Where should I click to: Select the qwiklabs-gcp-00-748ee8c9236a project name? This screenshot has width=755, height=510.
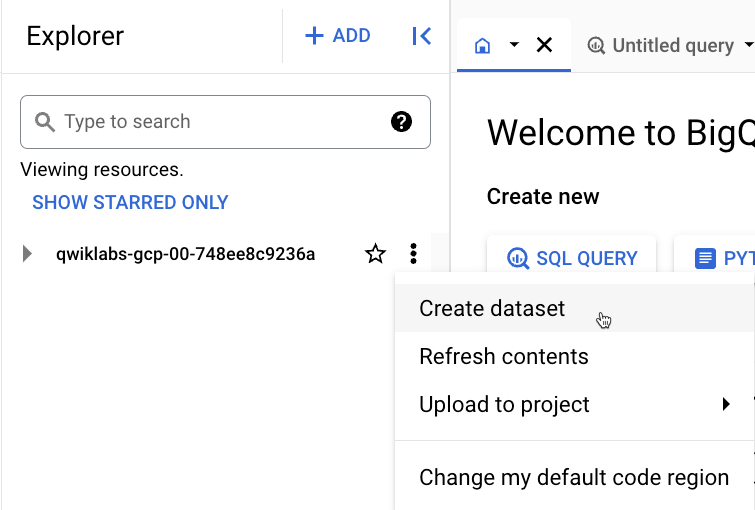pos(185,254)
